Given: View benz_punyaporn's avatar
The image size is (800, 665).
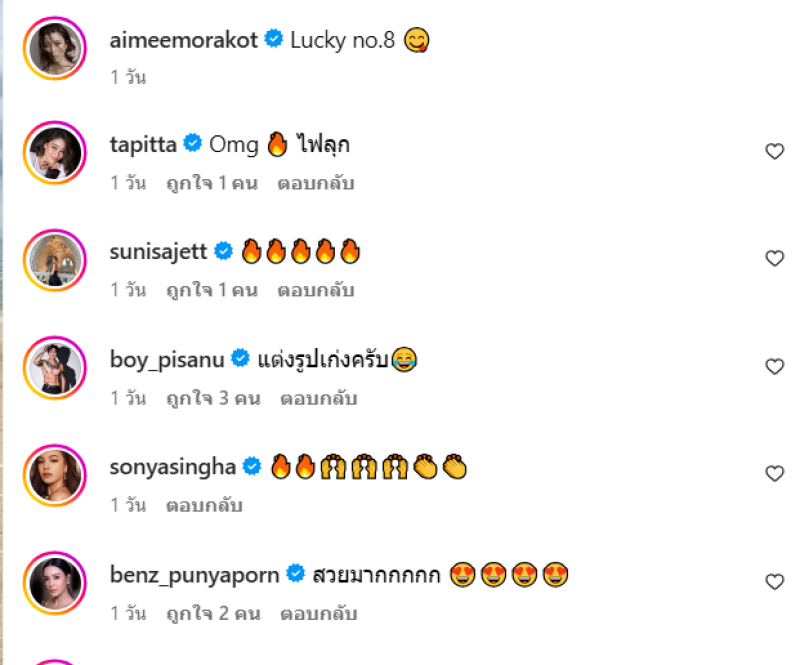Looking at the screenshot, I should click(54, 583).
